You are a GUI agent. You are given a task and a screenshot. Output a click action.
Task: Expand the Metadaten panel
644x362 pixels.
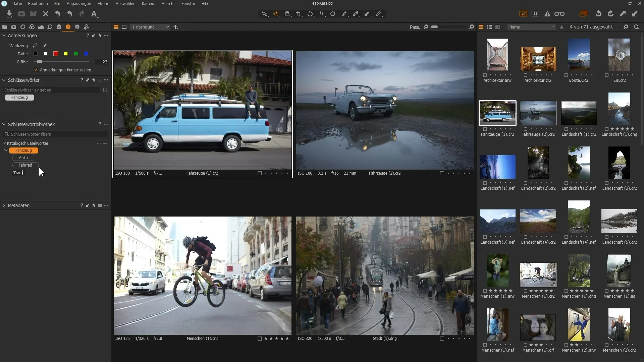click(x=4, y=205)
